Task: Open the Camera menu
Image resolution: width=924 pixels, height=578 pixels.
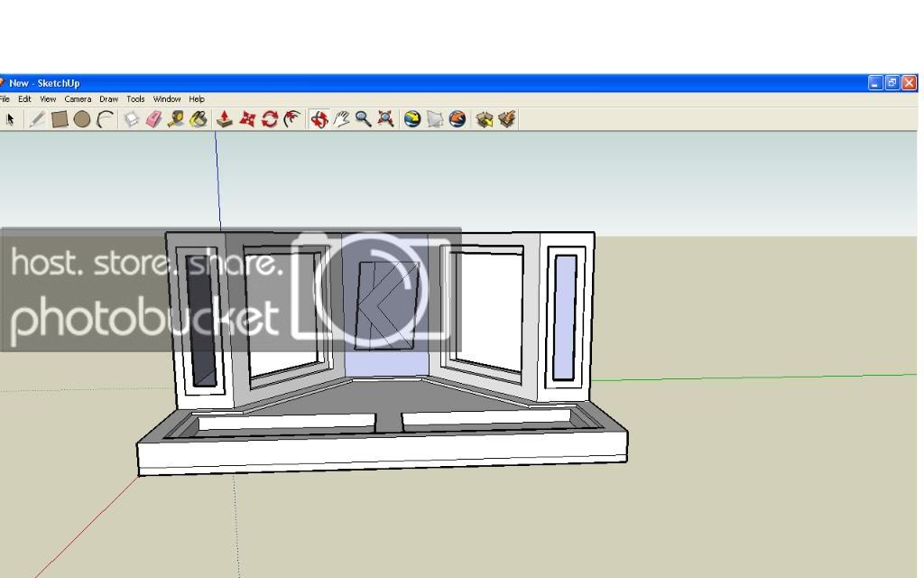Action: (x=78, y=99)
